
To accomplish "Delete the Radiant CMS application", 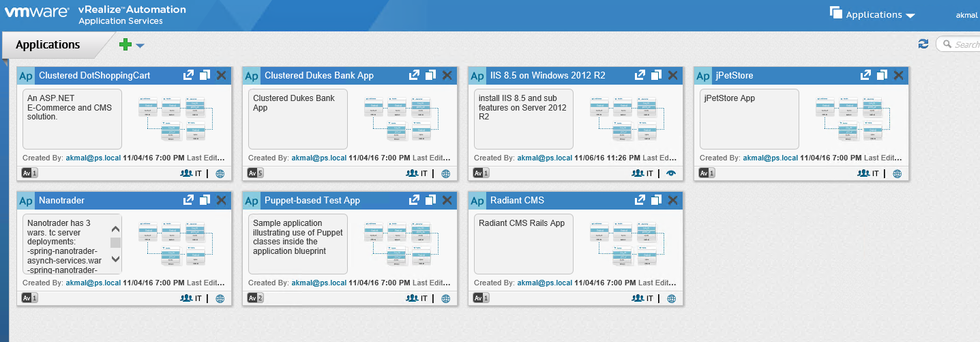I will (x=672, y=200).
